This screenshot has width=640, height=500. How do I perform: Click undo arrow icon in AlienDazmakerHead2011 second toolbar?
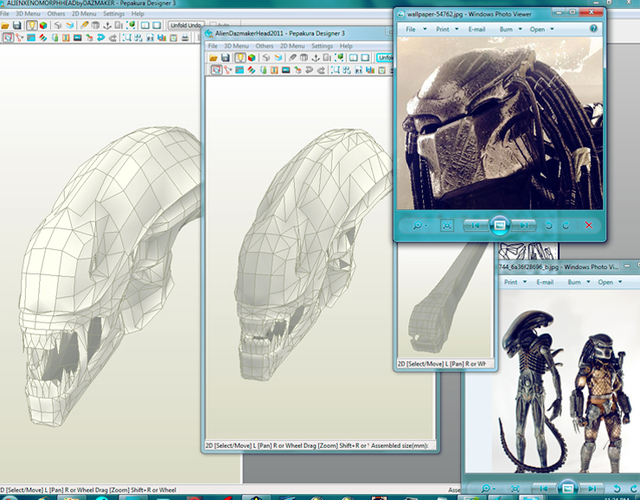tap(309, 70)
